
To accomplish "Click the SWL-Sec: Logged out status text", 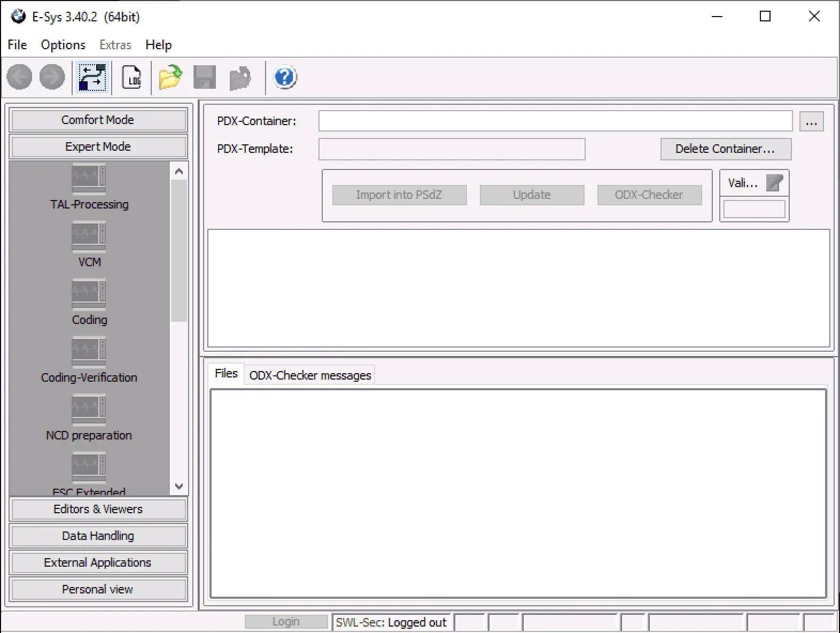I will [x=391, y=622].
